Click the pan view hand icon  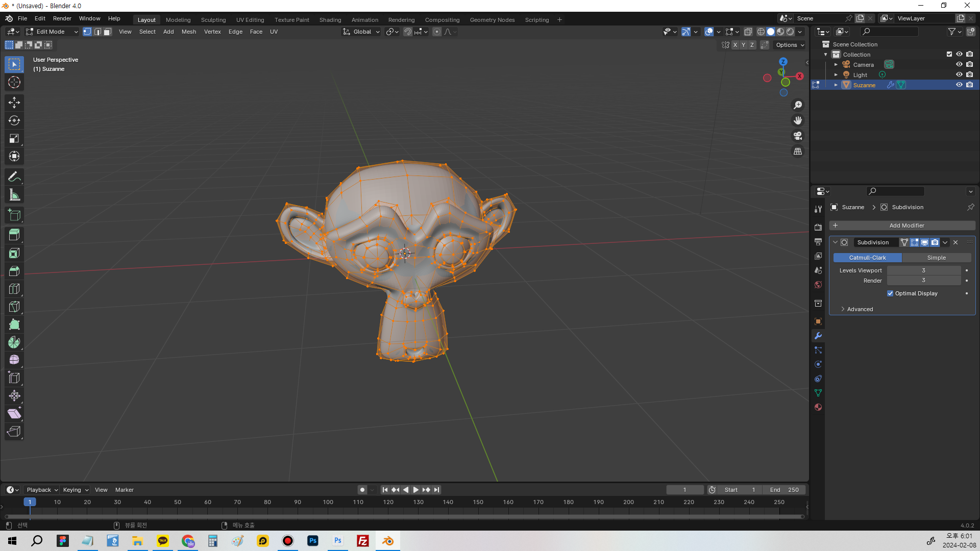798,120
